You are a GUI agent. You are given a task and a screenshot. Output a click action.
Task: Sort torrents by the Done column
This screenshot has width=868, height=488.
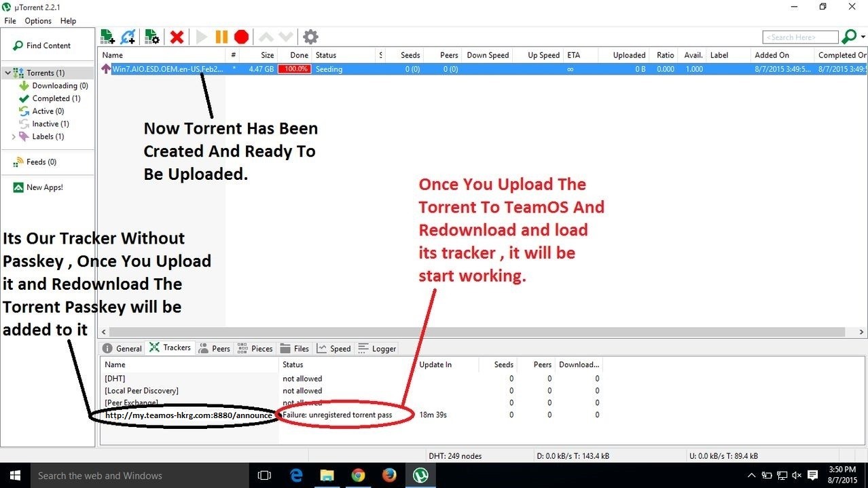point(295,55)
